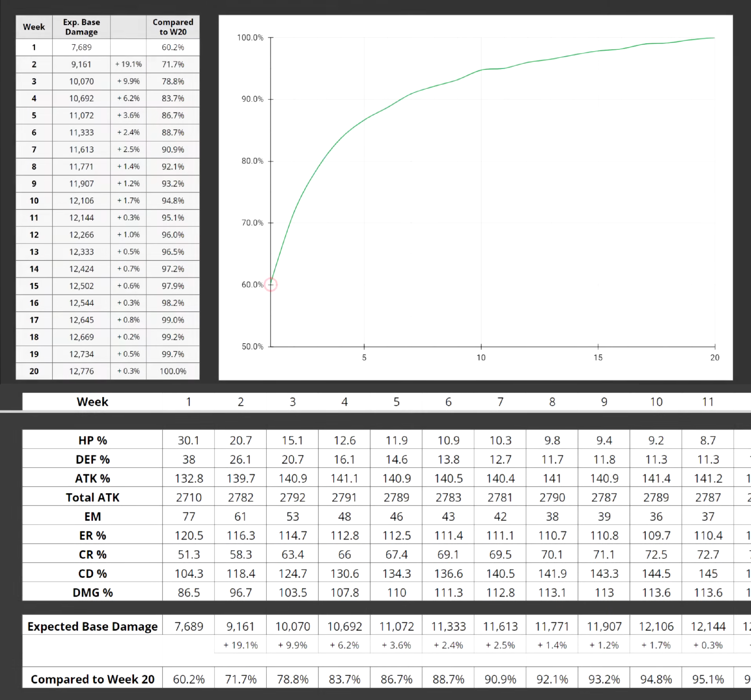
Task: Click the 97.9% comparison cell
Action: point(173,286)
